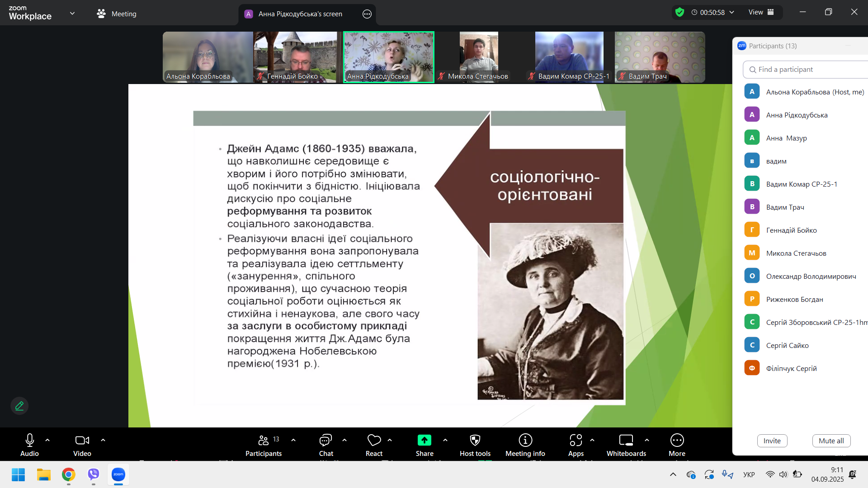Toggle microphone with Audio button
The image size is (868, 488).
[x=29, y=441]
